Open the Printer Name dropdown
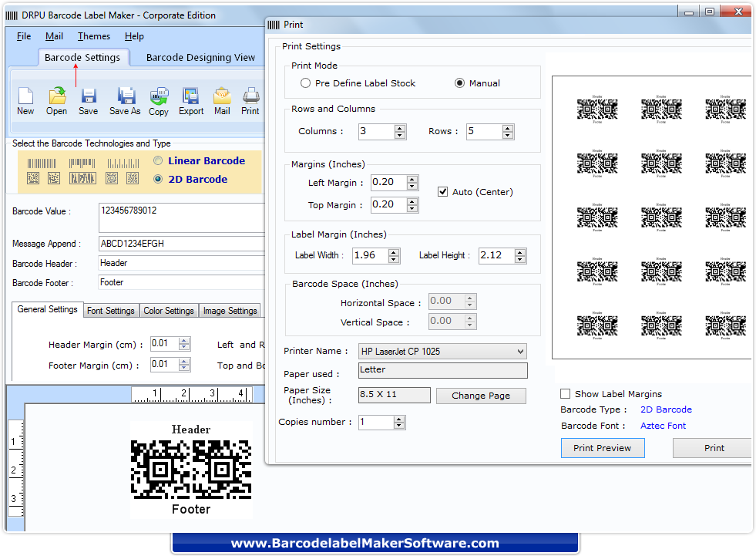 click(x=520, y=352)
